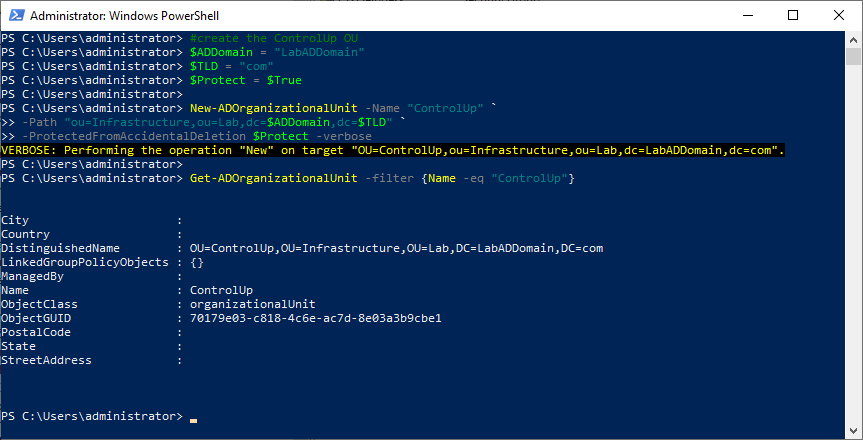Viewport: 863px width, 440px height.
Task: Maximize the PowerShell window
Action: 793,15
